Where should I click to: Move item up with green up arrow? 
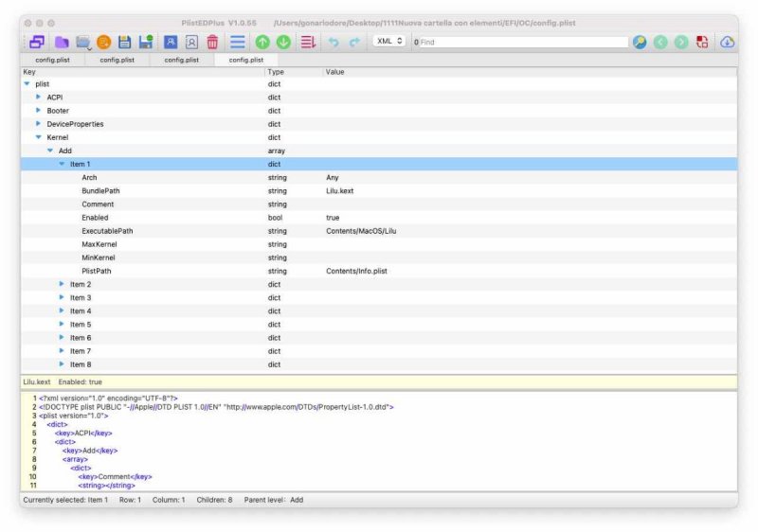point(262,42)
